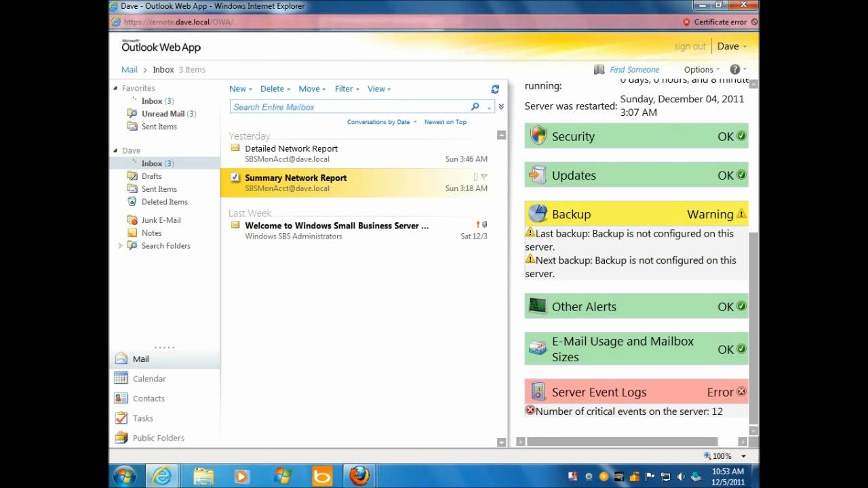Open the Public Folders module
Viewport: 868px width, 488px height.
pyautogui.click(x=159, y=437)
